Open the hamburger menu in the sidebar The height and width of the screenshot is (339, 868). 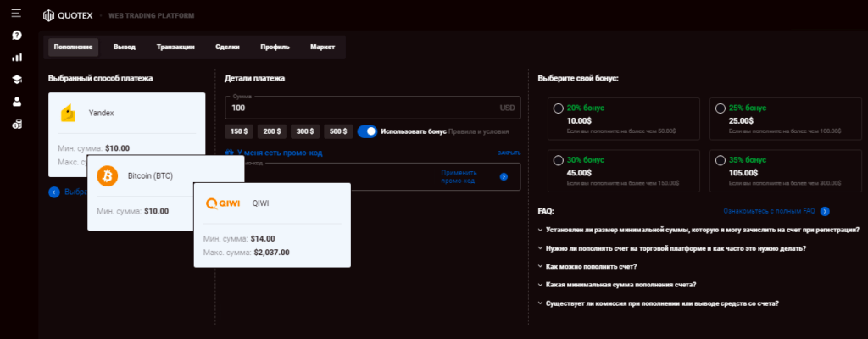coord(16,15)
